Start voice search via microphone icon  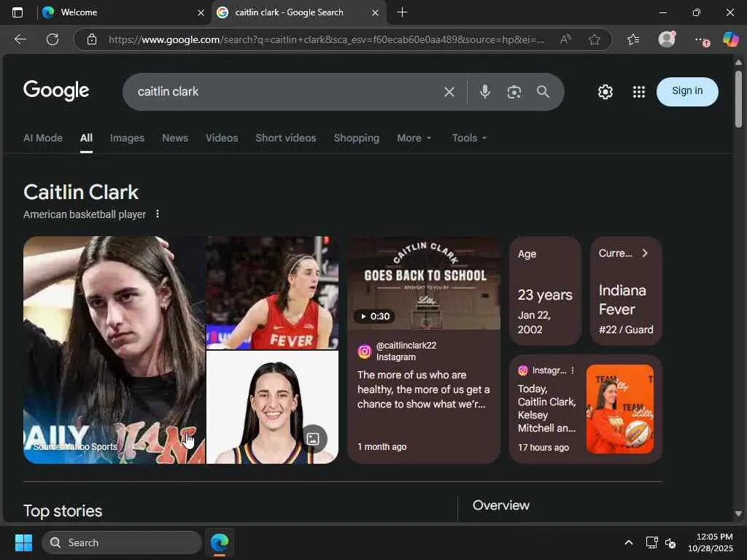pyautogui.click(x=484, y=91)
